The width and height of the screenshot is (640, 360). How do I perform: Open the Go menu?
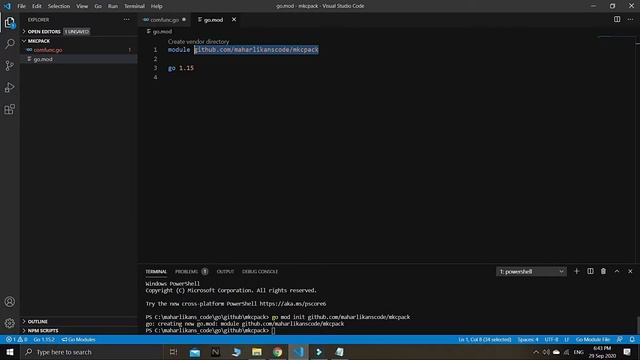pos(98,6)
